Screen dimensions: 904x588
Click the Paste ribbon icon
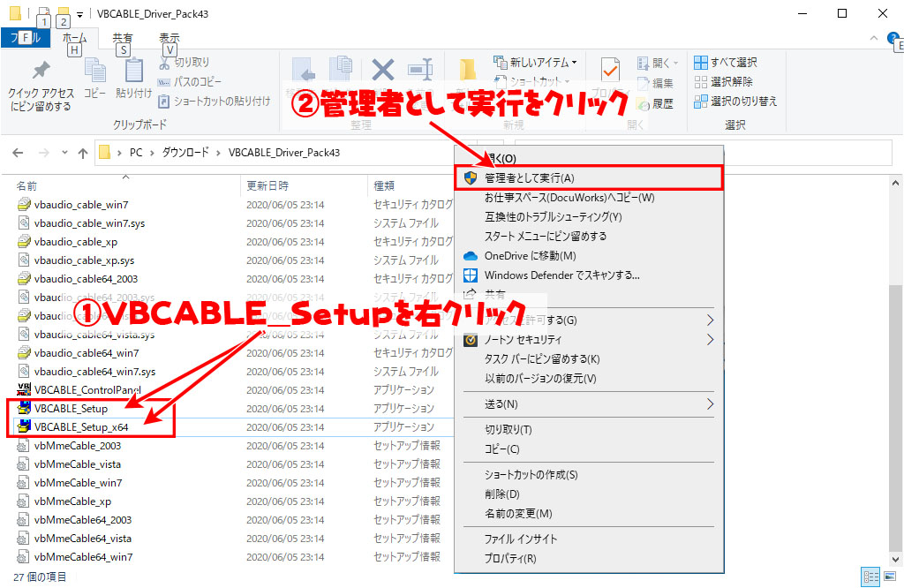(x=134, y=71)
